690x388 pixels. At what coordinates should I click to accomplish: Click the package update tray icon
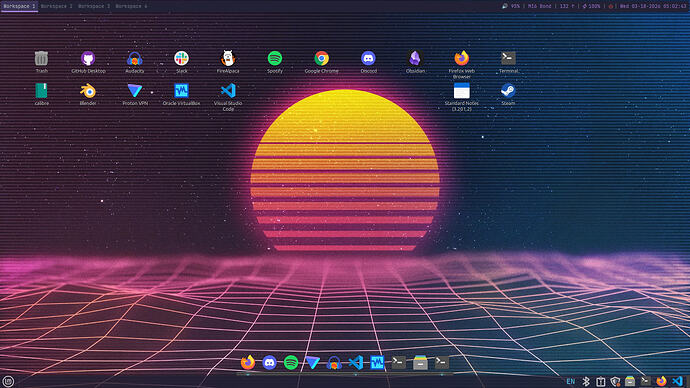tap(601, 381)
